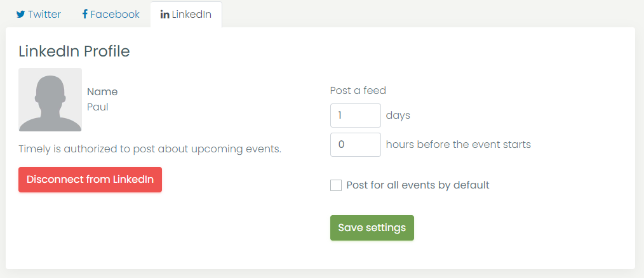Click 'hours before the event starts' text
The image size is (644, 278).
(459, 145)
